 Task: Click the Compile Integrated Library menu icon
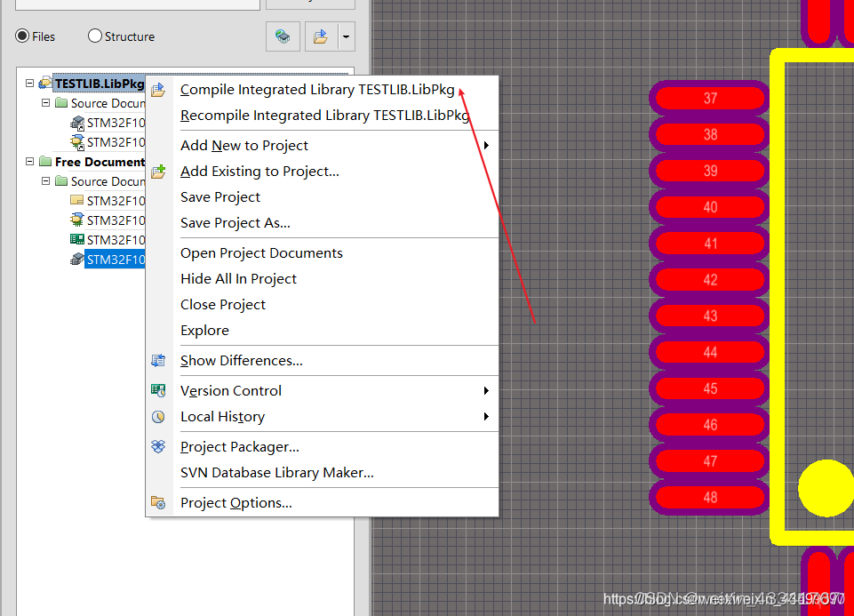coord(158,90)
